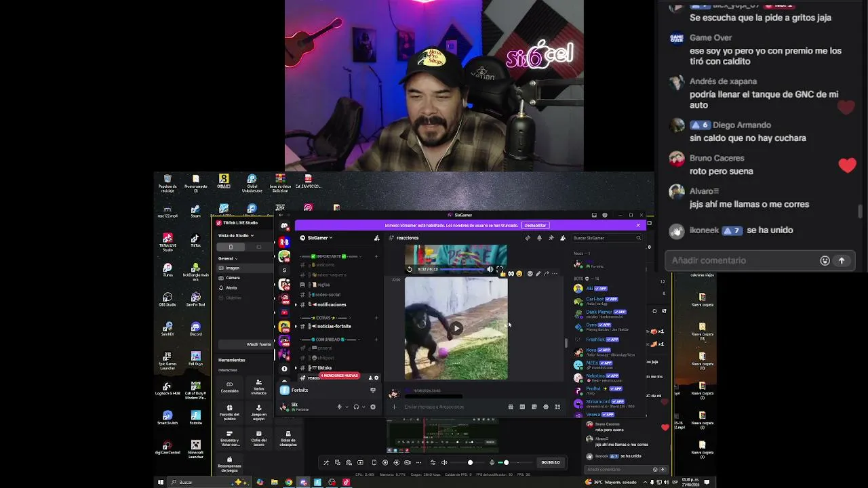Expand Discord headphone output options
Image resolution: width=868 pixels, height=488 pixels.
tap(363, 407)
